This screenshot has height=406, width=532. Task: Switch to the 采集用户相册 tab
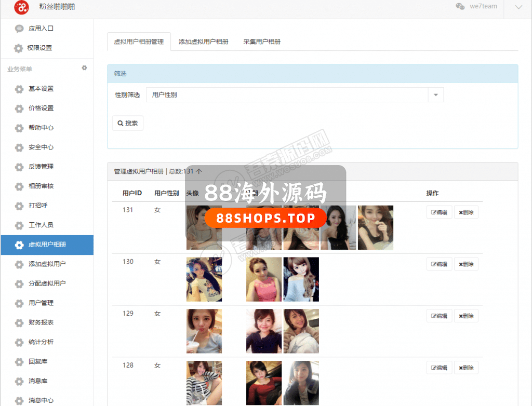point(262,42)
